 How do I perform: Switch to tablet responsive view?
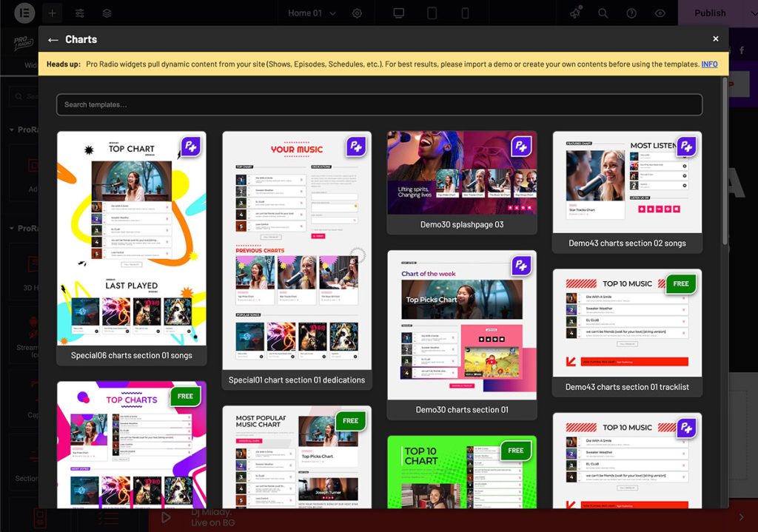click(432, 13)
